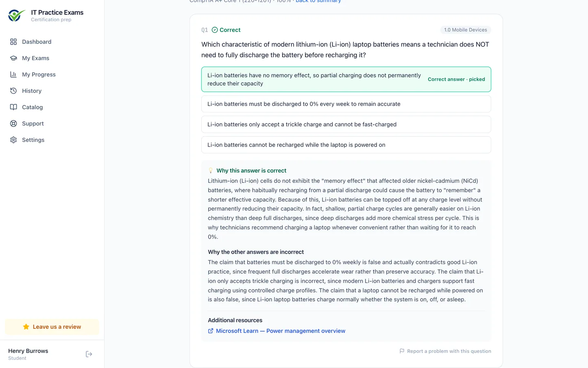Screen dimensions: 588x368
Task: Follow the back to summary link
Action: pyautogui.click(x=318, y=1)
